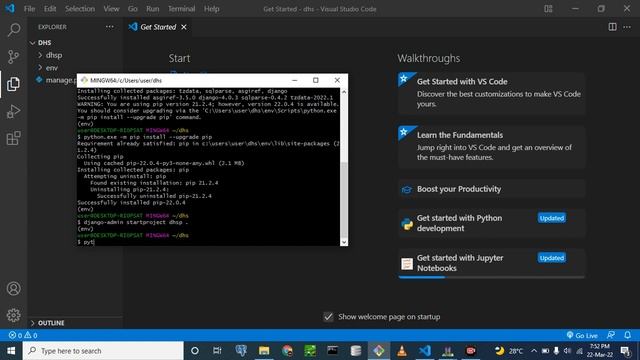This screenshot has height=360, width=640.
Task: Open the Edit menu
Action: click(50, 9)
